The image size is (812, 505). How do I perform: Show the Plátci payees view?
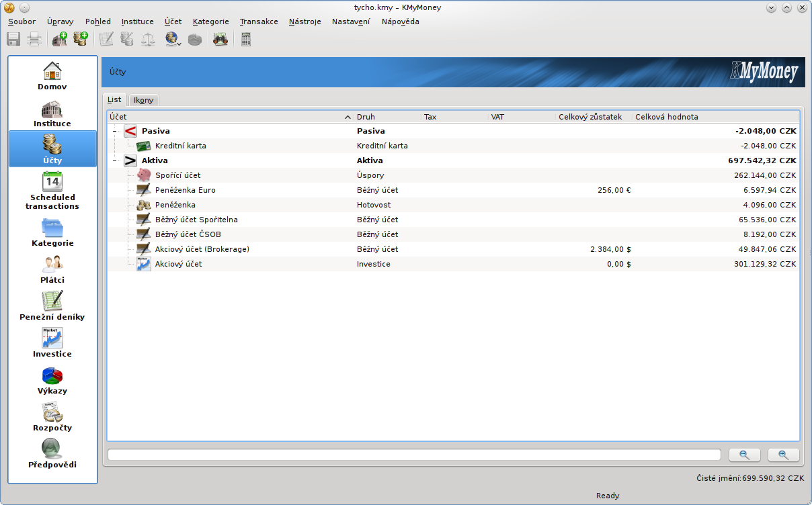[52, 269]
